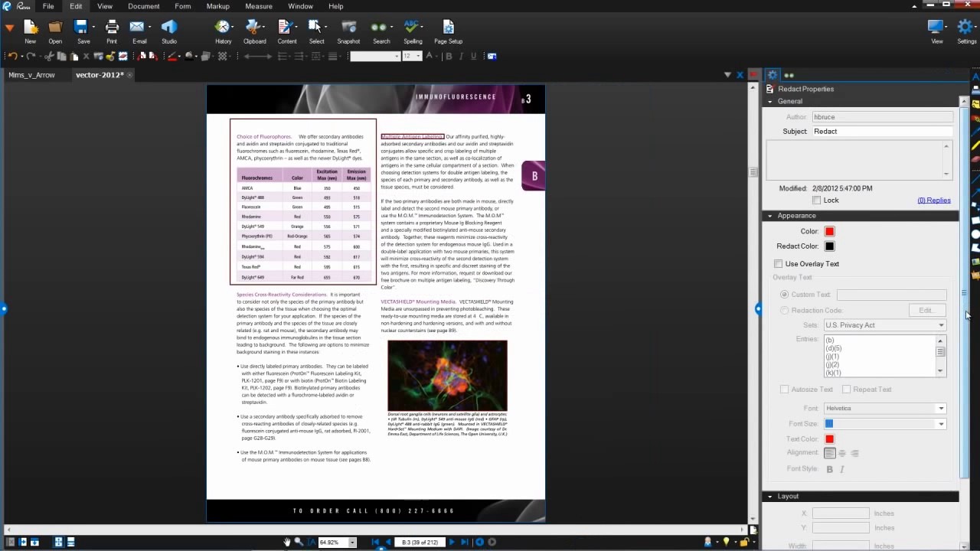Send via the E-mail envelope icon
The width and height of the screenshot is (980, 551).
coord(139,31)
